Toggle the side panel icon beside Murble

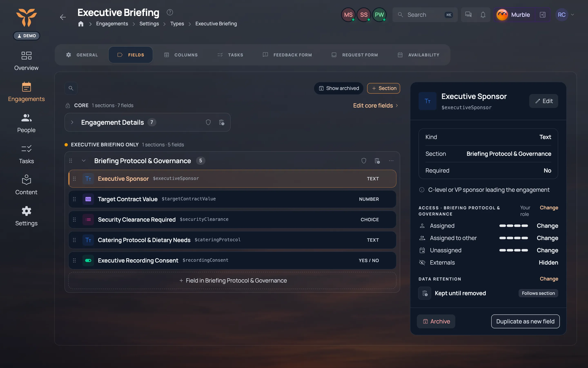542,15
